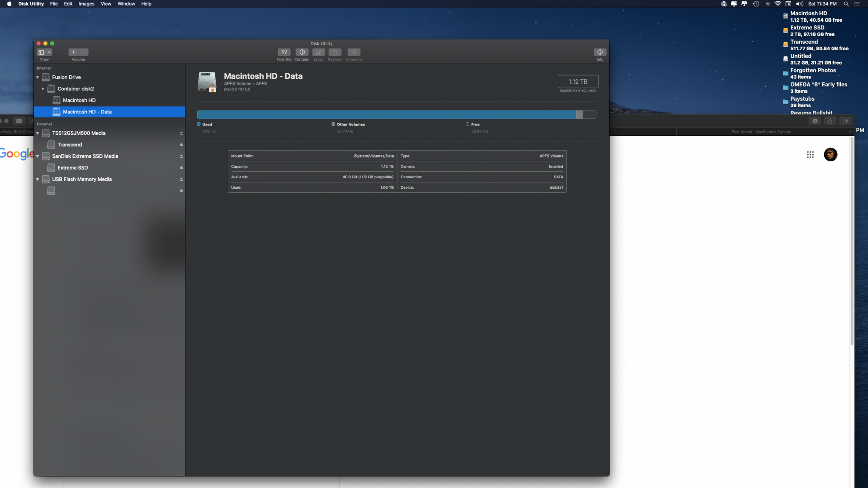This screenshot has height=488, width=868.
Task: Click the gray Other Volumes bar segment
Action: (579, 115)
